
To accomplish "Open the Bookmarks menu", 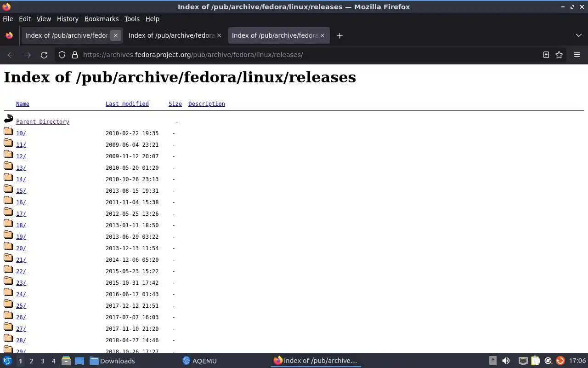I will pyautogui.click(x=102, y=19).
